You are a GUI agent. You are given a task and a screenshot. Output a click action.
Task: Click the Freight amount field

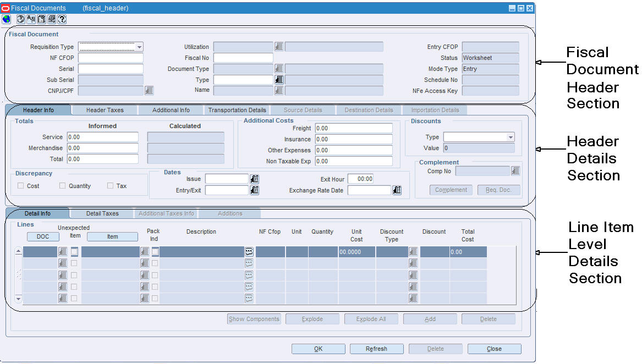coord(354,128)
